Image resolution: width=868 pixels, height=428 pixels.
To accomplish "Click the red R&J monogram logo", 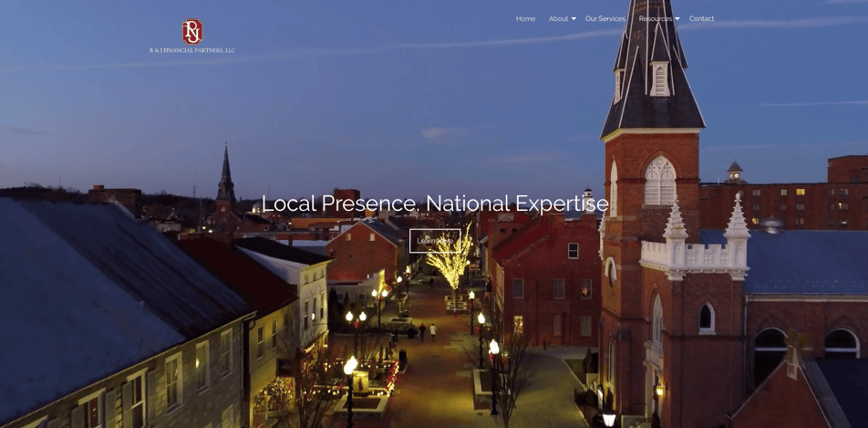I will click(192, 31).
